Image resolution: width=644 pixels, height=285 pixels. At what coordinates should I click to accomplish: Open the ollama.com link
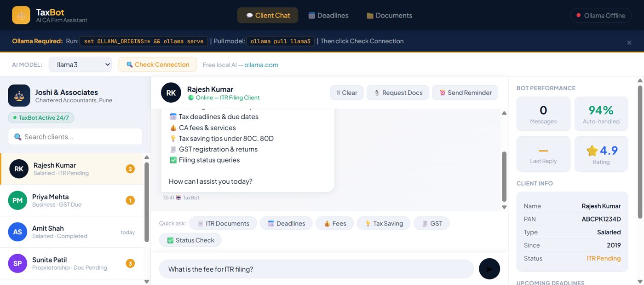(x=261, y=65)
